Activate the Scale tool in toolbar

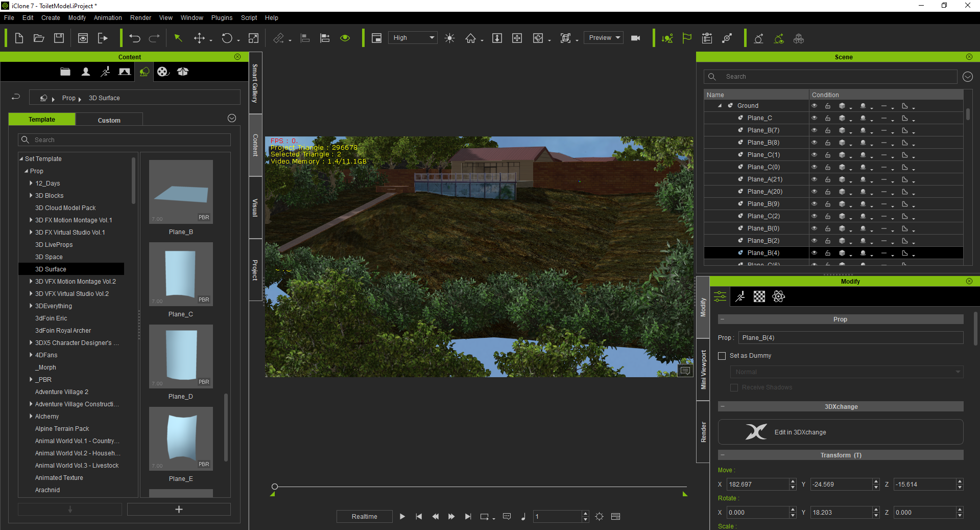point(253,38)
